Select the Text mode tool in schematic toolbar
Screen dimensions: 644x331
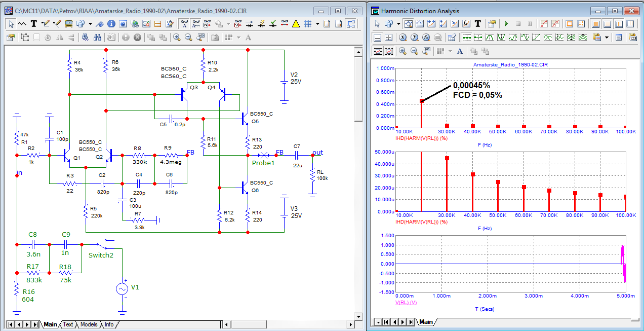34,23
